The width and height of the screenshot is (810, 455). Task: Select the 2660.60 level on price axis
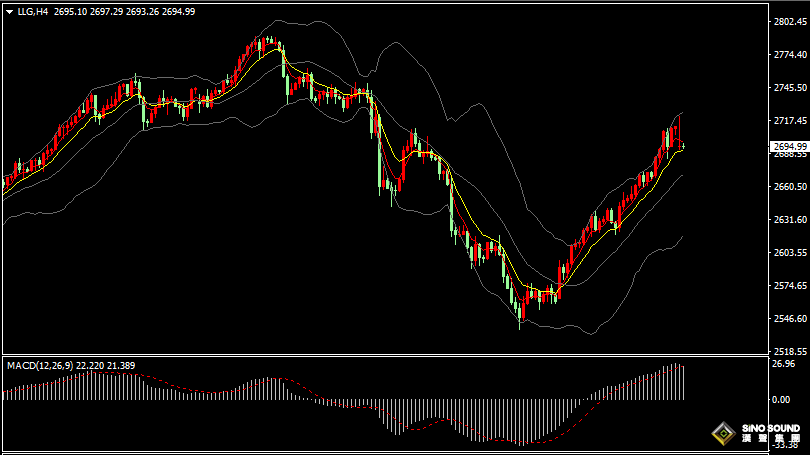coord(789,187)
